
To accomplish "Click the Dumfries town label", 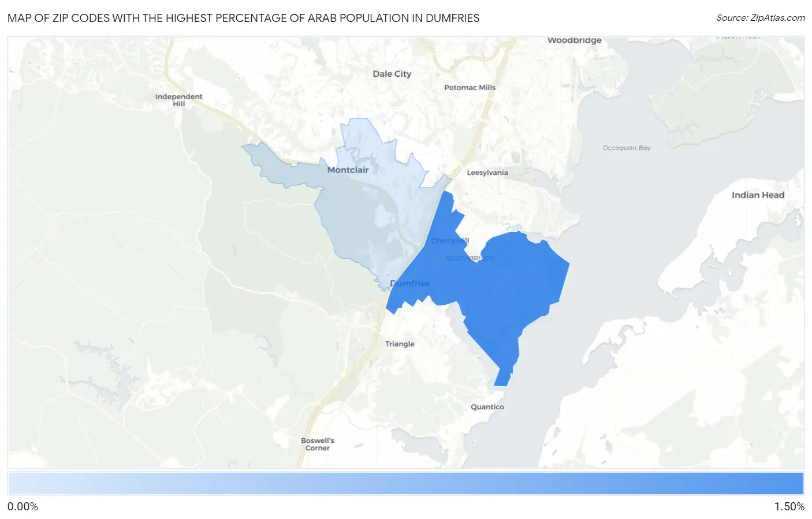I will coord(410,283).
